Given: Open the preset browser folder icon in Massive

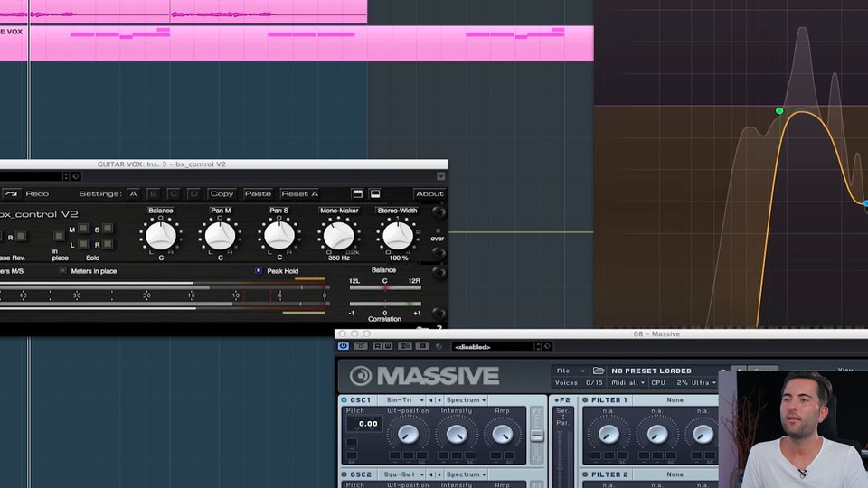Looking at the screenshot, I should click(599, 371).
